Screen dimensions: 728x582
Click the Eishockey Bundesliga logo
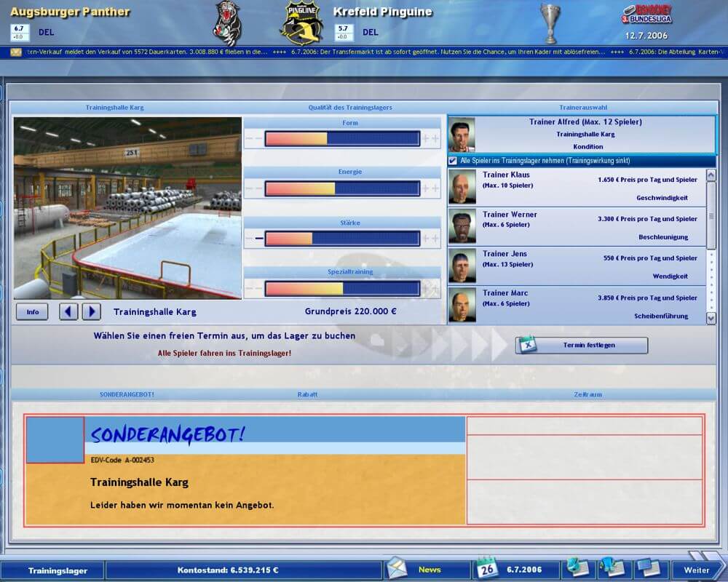pyautogui.click(x=646, y=14)
